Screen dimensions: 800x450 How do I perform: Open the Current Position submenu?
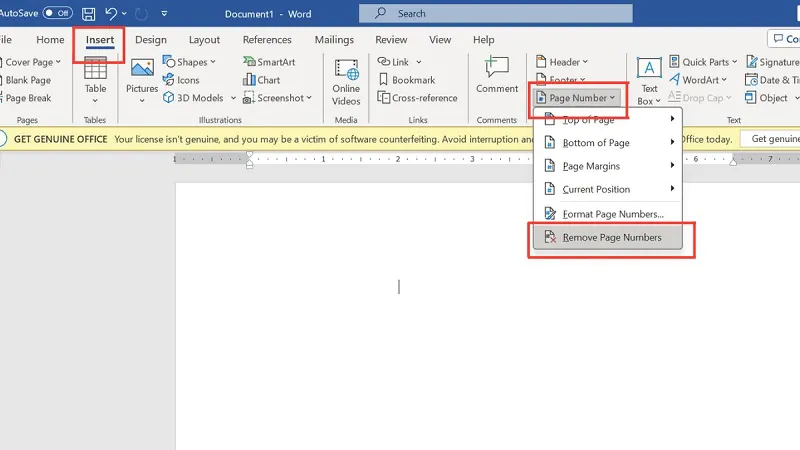(x=608, y=189)
